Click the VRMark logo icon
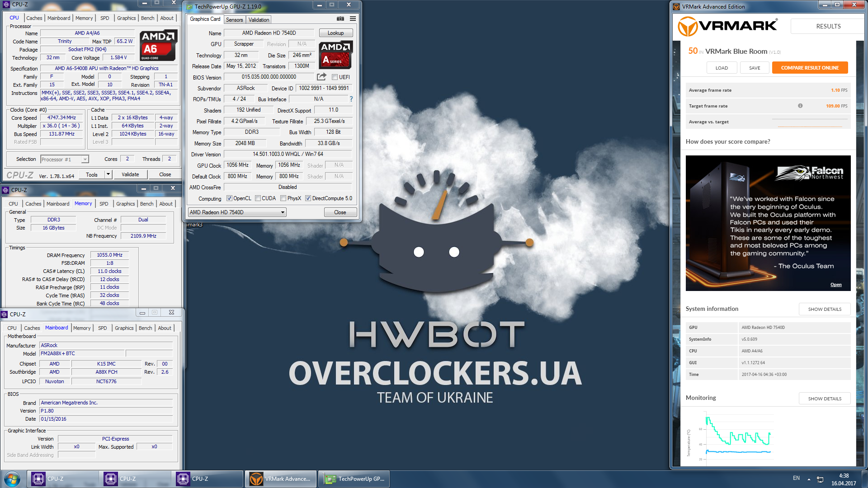The height and width of the screenshot is (488, 868). 688,27
